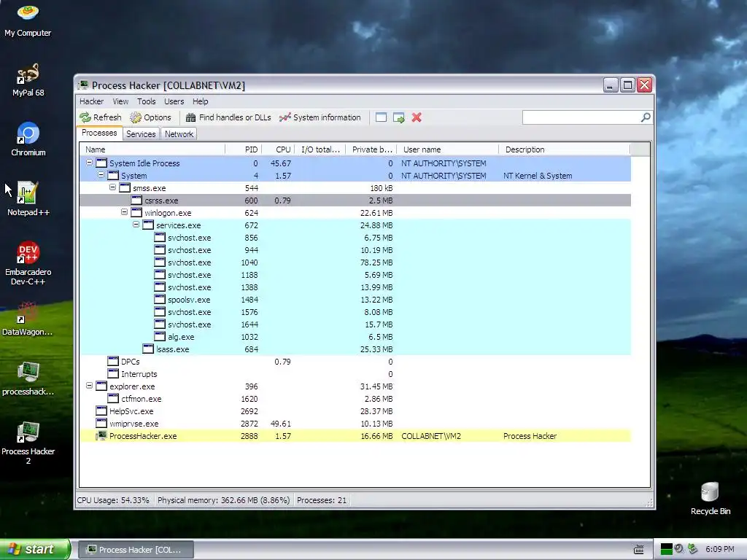Open the Users menu
747x560 pixels.
(174, 101)
